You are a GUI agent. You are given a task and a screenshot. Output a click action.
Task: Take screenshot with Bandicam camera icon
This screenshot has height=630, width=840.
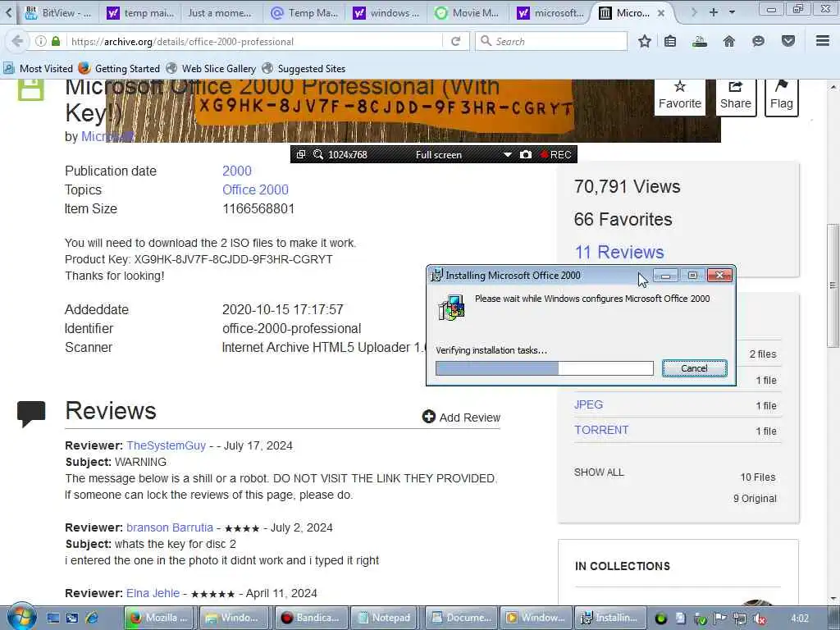(526, 155)
